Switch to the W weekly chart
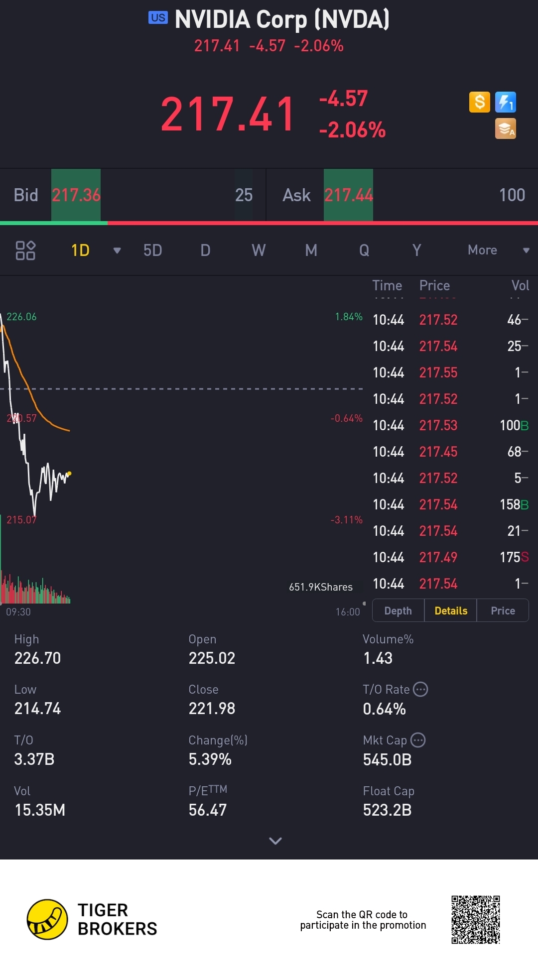Viewport: 538px width, 980px height. click(x=259, y=250)
